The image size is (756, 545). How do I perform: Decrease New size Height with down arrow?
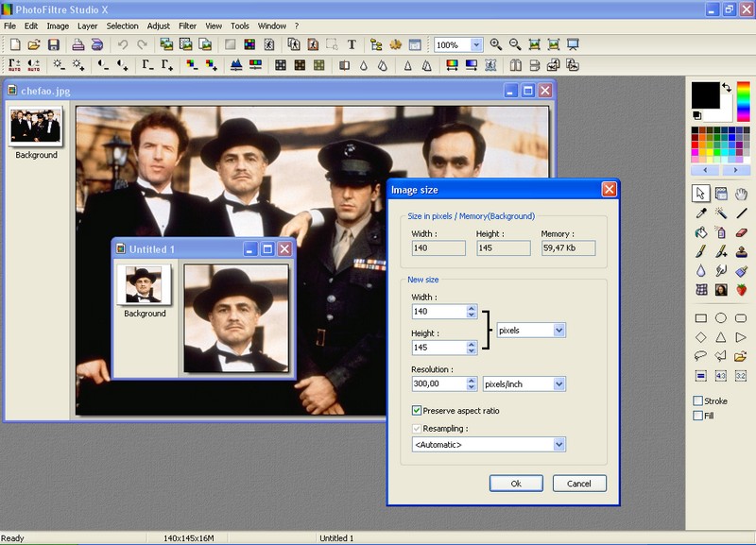pos(472,350)
